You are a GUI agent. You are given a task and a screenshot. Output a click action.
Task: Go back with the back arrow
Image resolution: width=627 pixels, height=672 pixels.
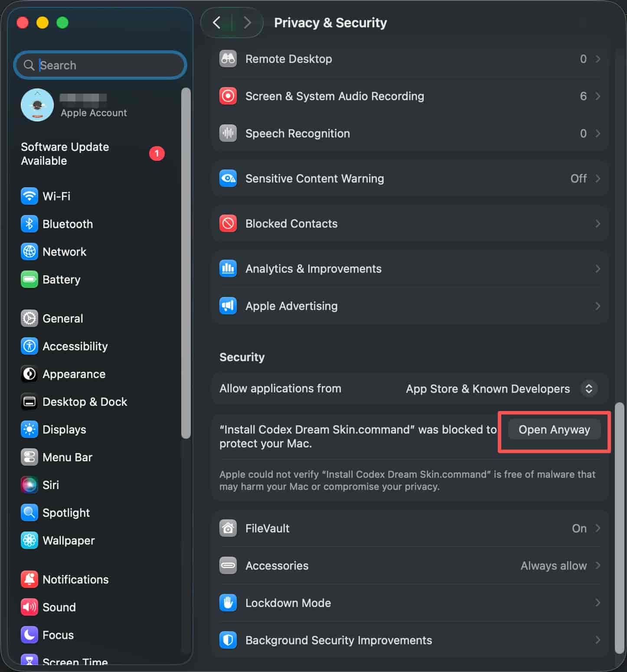217,22
